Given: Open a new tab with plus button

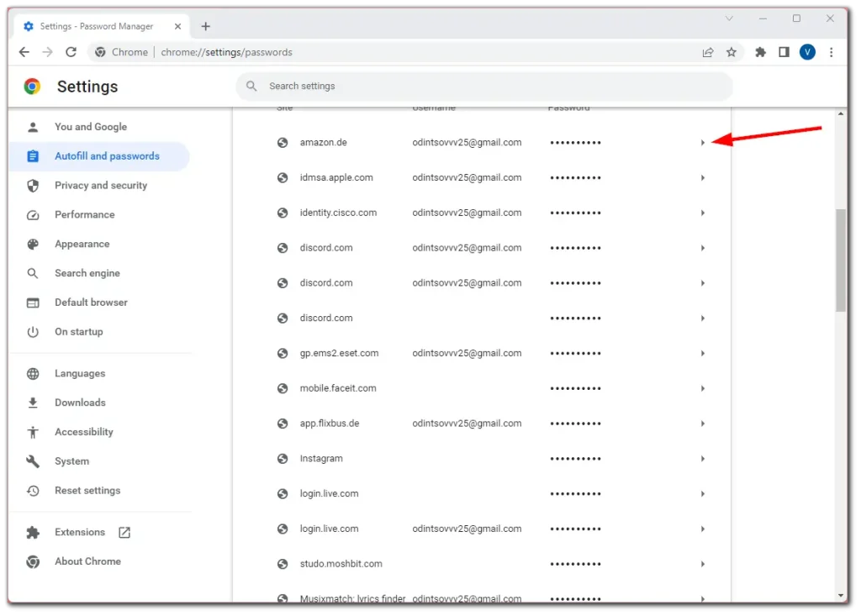Looking at the screenshot, I should [x=205, y=26].
